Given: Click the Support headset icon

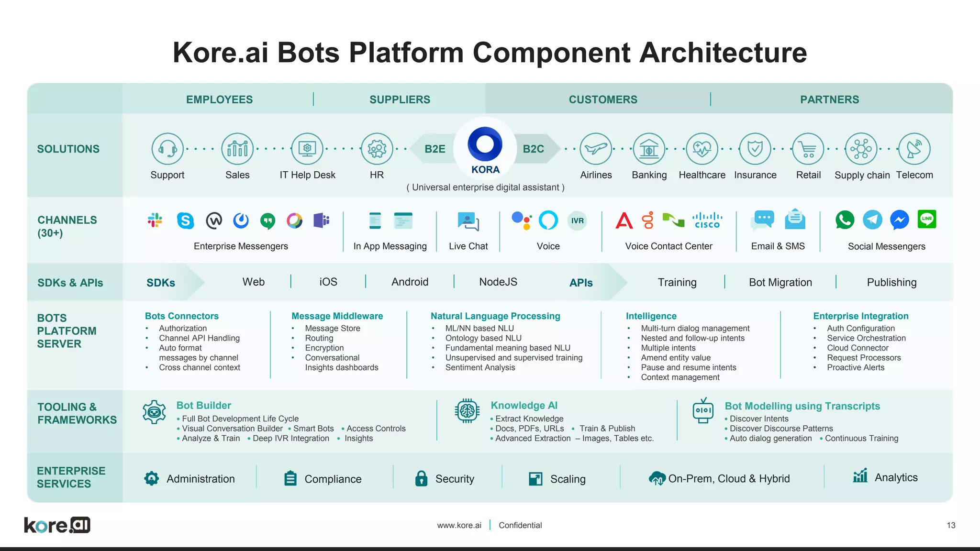Looking at the screenshot, I should [x=167, y=149].
